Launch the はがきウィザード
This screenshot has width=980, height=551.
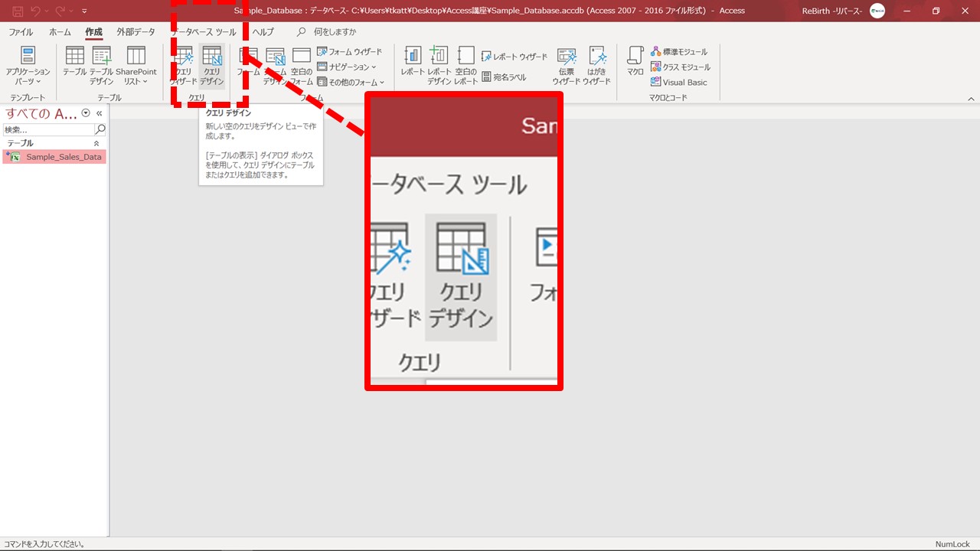click(596, 64)
